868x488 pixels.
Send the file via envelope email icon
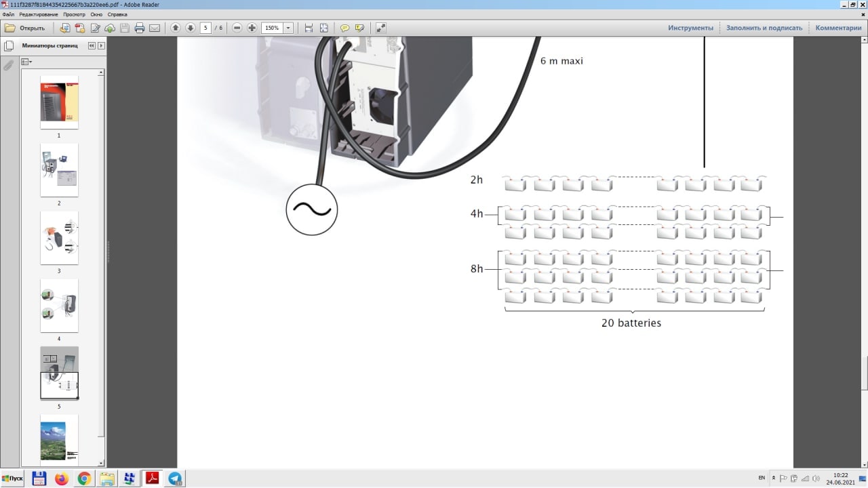click(155, 28)
